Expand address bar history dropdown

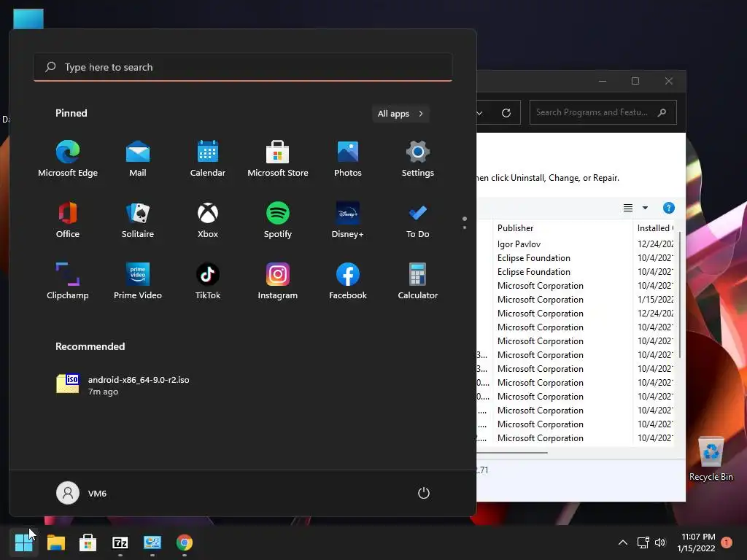click(480, 113)
